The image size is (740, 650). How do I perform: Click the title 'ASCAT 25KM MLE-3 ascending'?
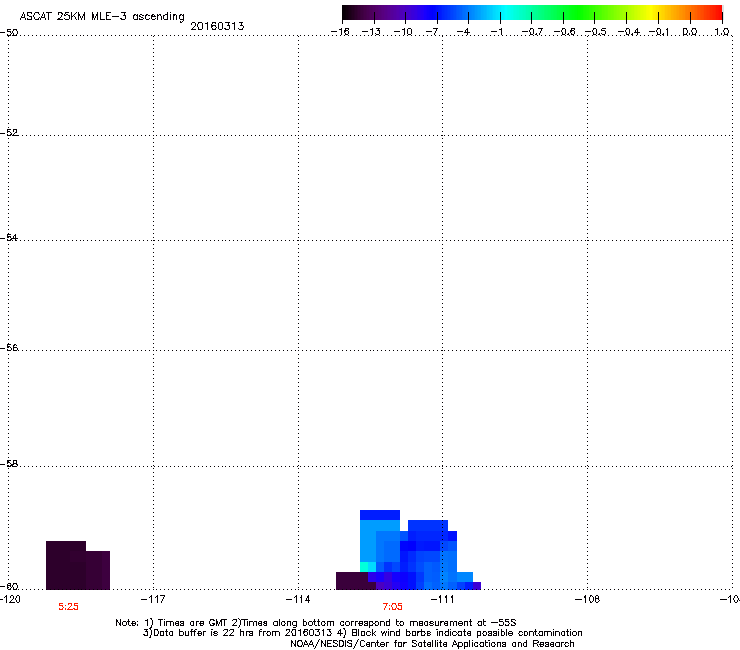coord(102,16)
